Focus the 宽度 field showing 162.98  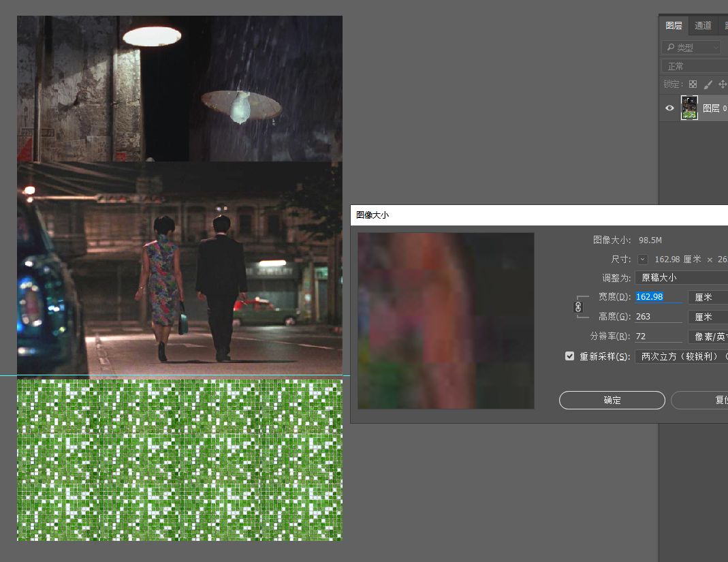[659, 297]
